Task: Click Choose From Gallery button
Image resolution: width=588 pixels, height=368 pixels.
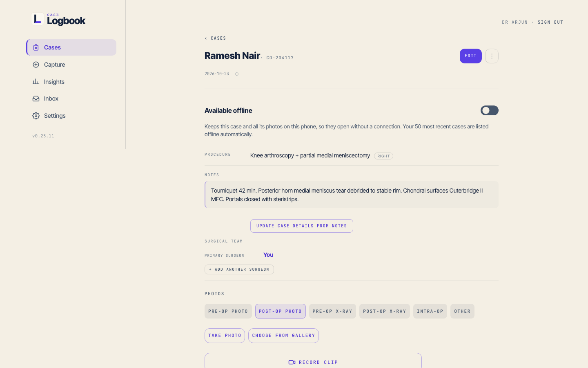Action: click(283, 336)
